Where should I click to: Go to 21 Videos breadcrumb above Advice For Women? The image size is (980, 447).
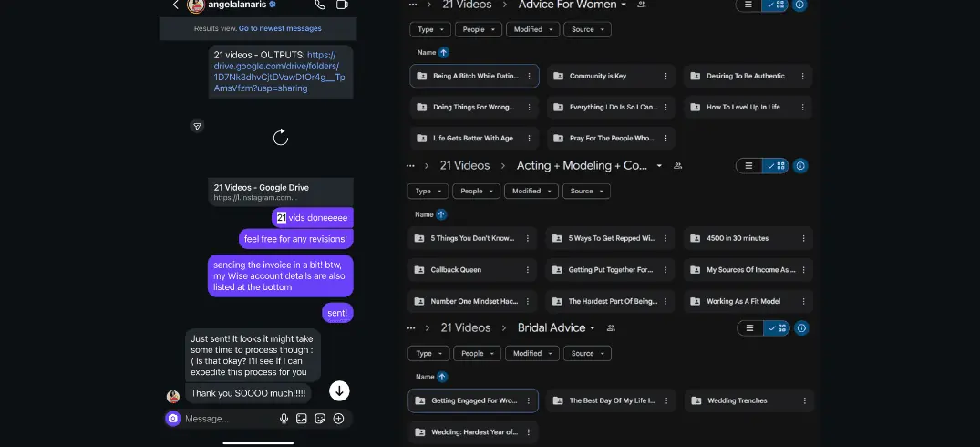(467, 5)
